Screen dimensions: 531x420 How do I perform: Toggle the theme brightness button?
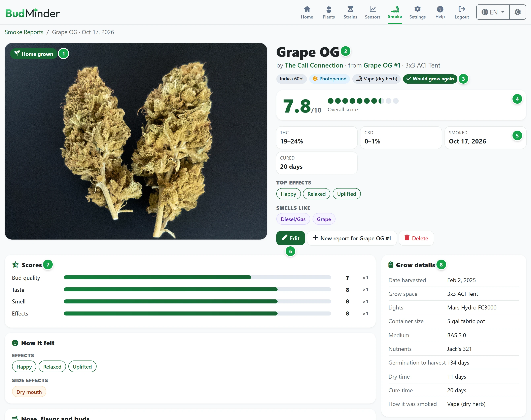click(x=518, y=12)
